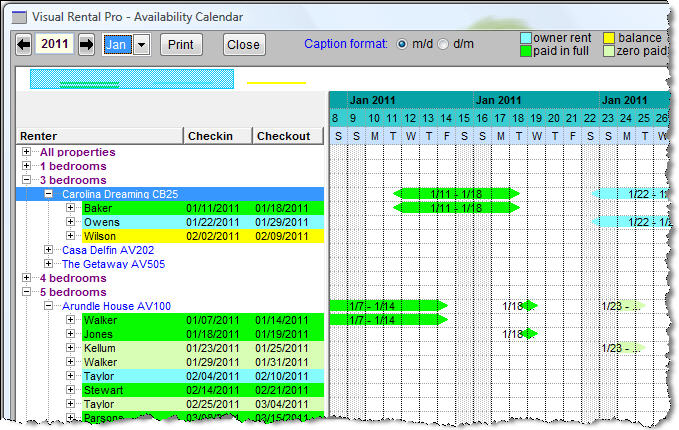Collapse the 3 bedrooms node

click(x=26, y=180)
